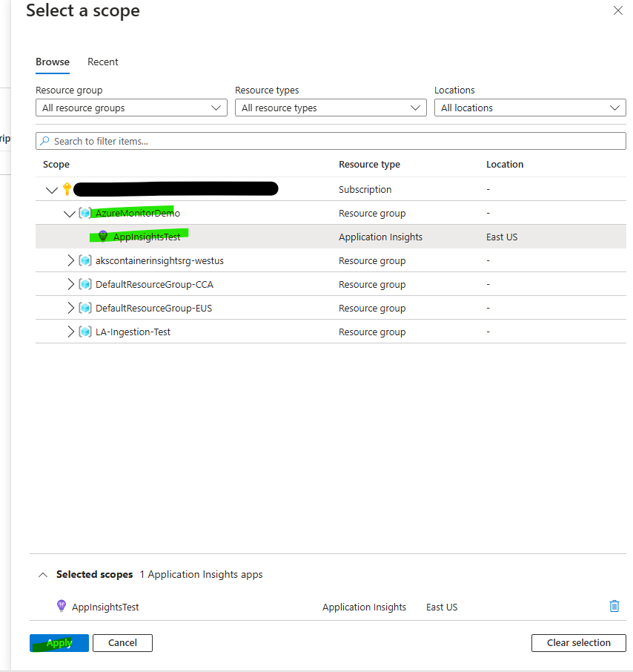Click the LA-Ingestion-Test resource group icon
Viewport: 633px width, 672px height.
point(85,332)
